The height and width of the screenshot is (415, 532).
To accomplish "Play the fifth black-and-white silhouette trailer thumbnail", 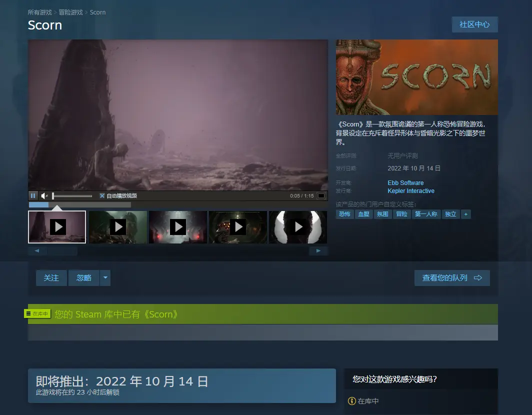I will pyautogui.click(x=298, y=227).
